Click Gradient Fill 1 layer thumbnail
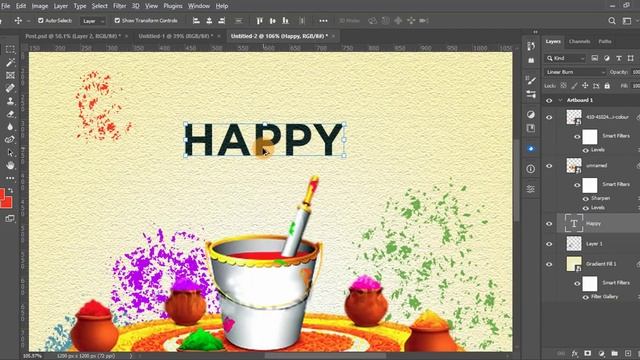This screenshot has height=360, width=640. (574, 264)
